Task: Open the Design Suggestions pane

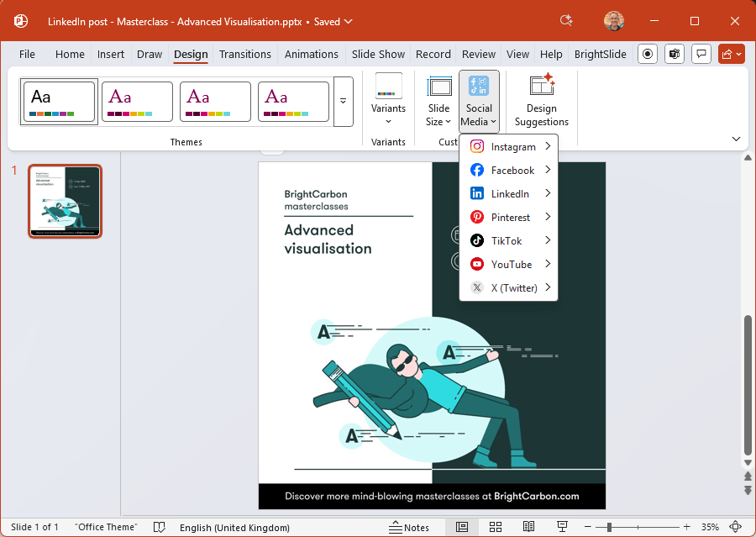Action: pos(542,101)
